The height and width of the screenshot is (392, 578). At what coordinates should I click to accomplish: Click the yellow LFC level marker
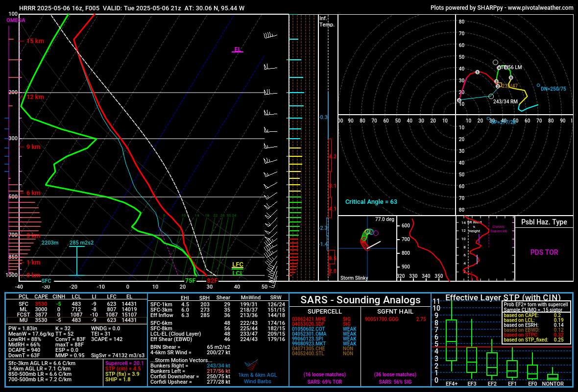238,265
